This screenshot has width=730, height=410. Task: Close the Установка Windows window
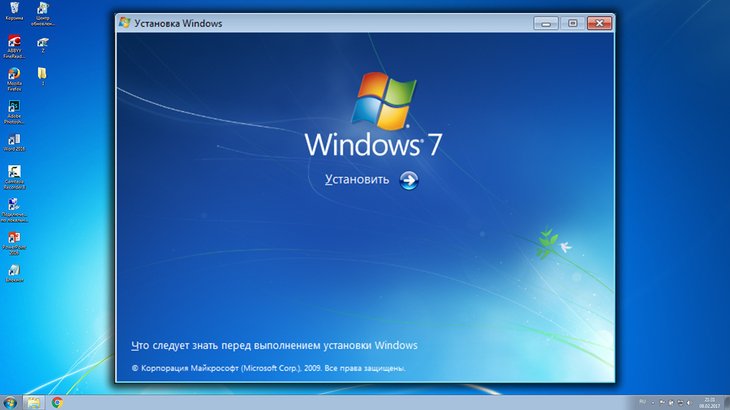coord(599,23)
